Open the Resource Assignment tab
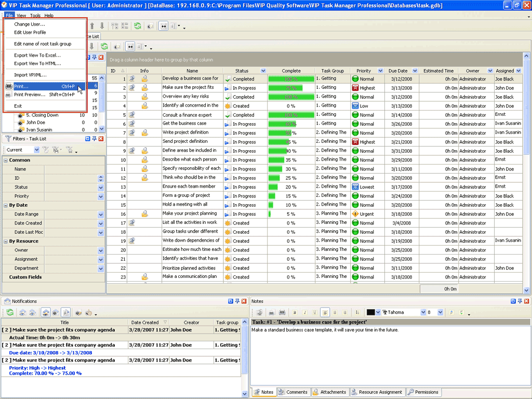The width and height of the screenshot is (532, 399). point(377,392)
